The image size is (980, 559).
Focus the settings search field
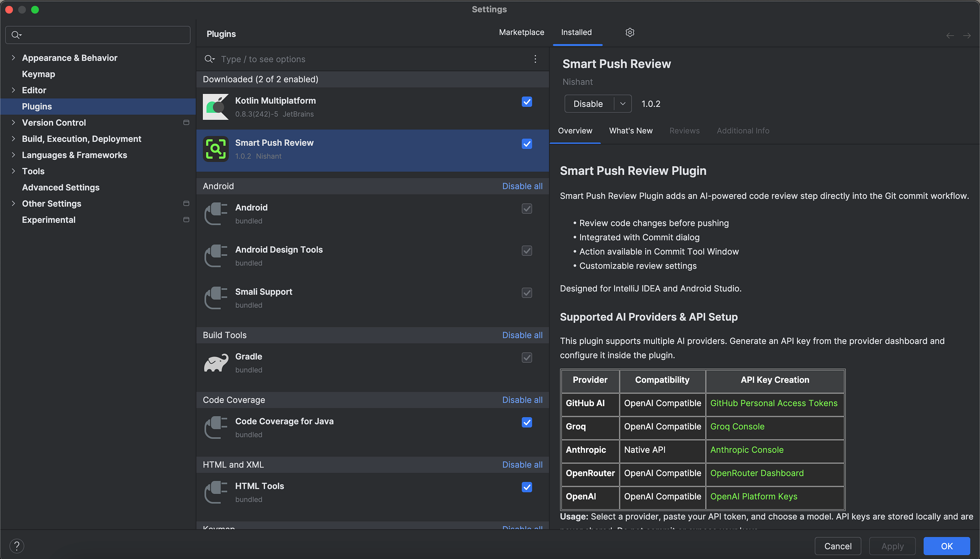(x=98, y=35)
